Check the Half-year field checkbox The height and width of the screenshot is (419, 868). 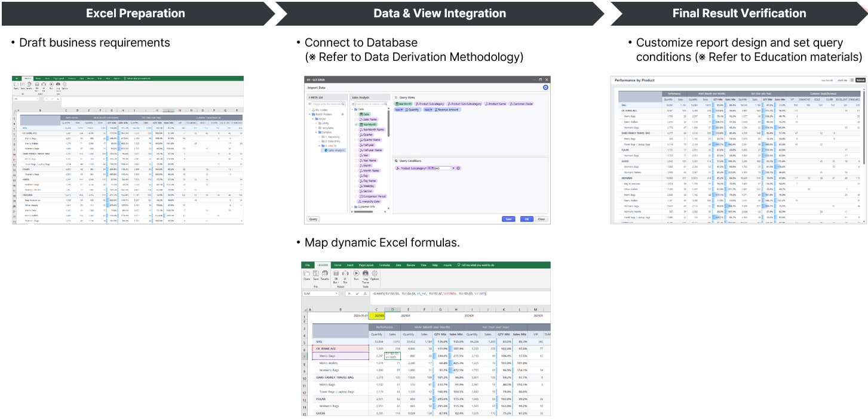(x=356, y=145)
